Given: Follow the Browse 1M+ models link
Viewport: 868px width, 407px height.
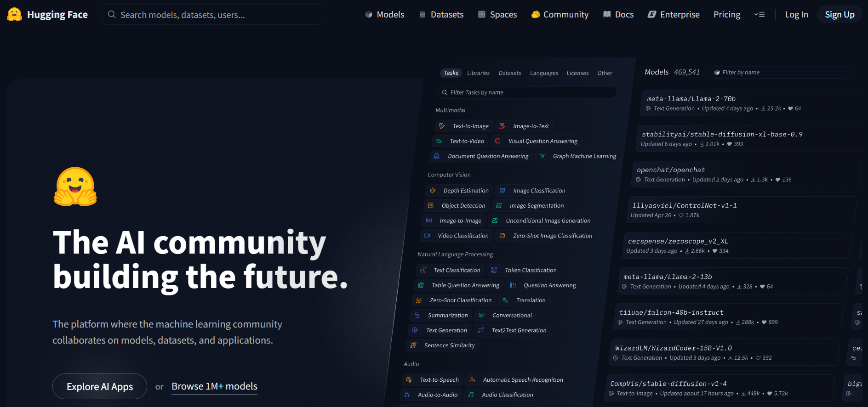Looking at the screenshot, I should pos(214,386).
